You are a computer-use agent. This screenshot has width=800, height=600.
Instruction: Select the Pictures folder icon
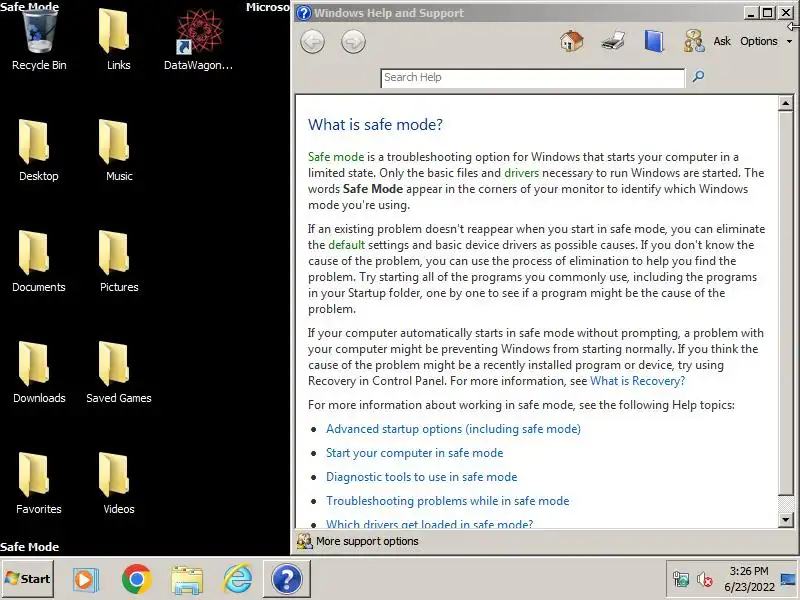click(x=118, y=262)
